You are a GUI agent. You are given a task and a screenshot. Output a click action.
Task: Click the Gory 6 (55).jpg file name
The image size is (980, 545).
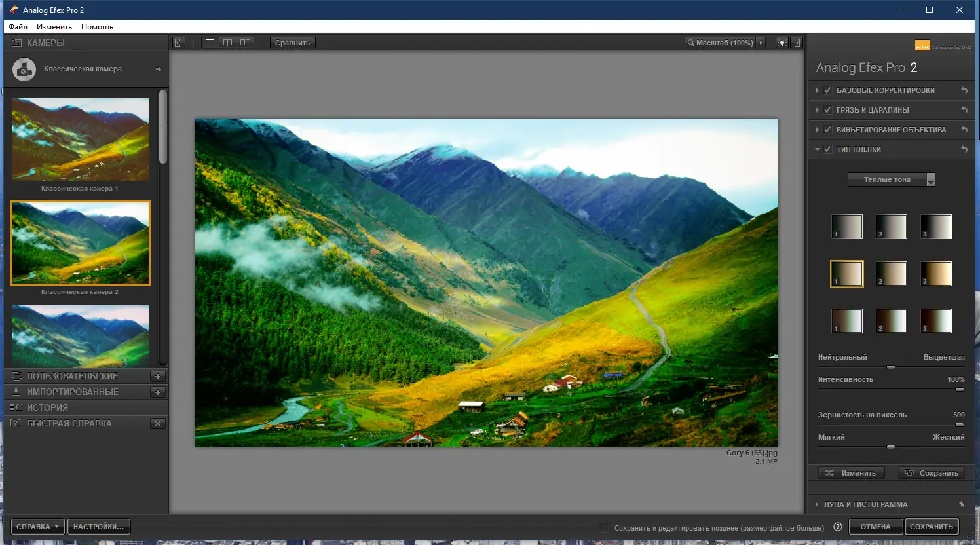point(752,453)
